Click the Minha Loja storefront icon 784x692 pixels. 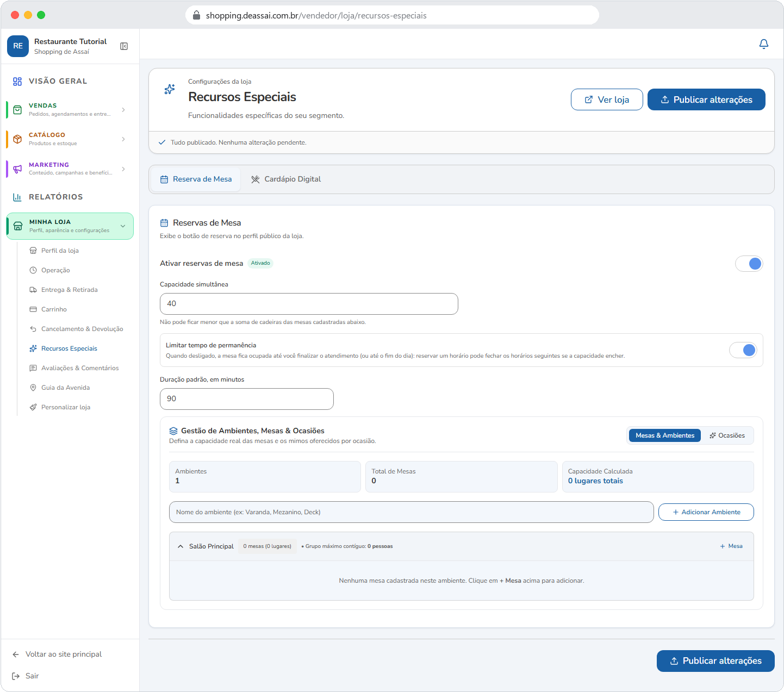pos(18,226)
